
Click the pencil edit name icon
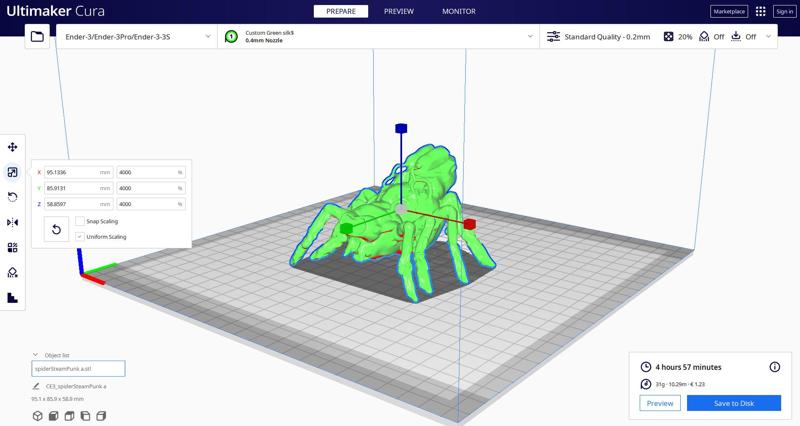[36, 386]
